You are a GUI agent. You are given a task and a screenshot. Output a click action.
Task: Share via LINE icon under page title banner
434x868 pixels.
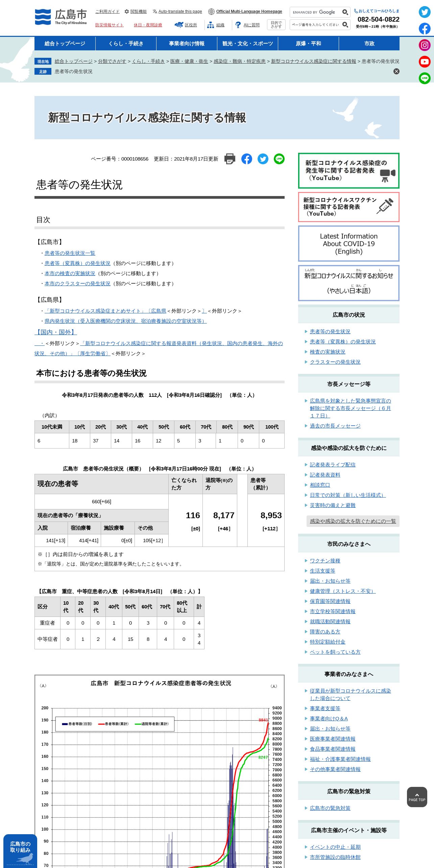click(279, 159)
